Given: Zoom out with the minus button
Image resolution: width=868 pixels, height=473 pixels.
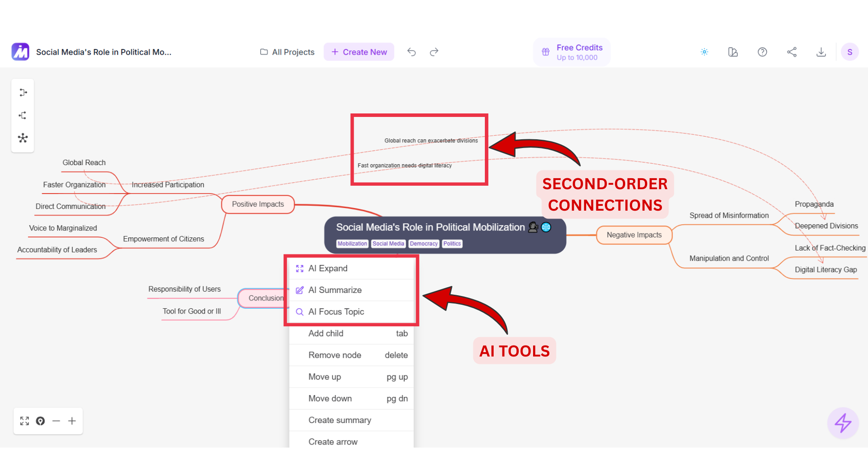Looking at the screenshot, I should coord(56,421).
